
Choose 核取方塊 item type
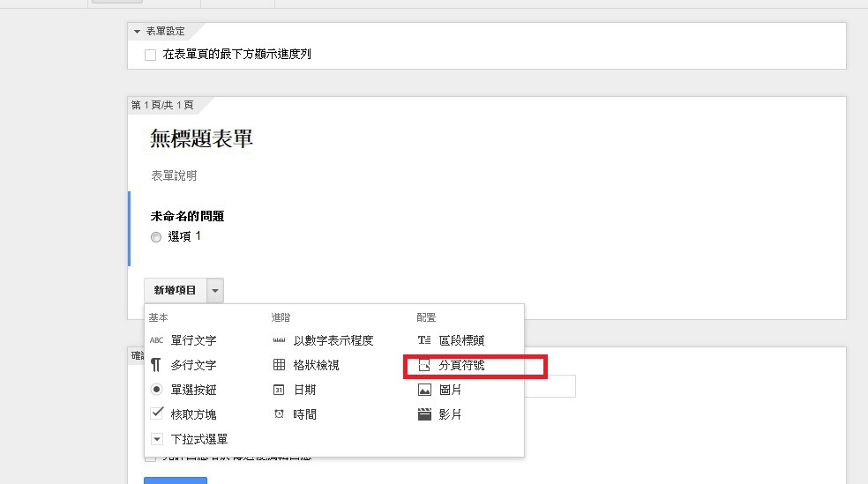click(193, 414)
